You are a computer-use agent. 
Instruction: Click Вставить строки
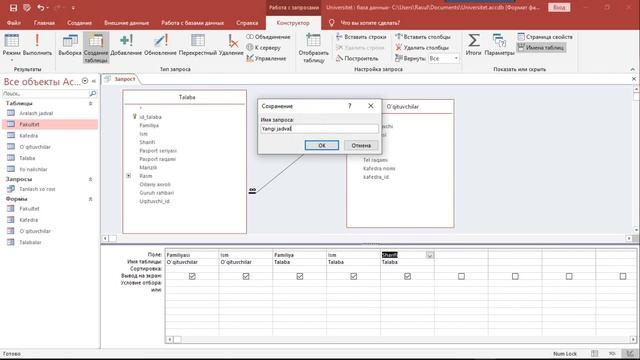tap(361, 37)
